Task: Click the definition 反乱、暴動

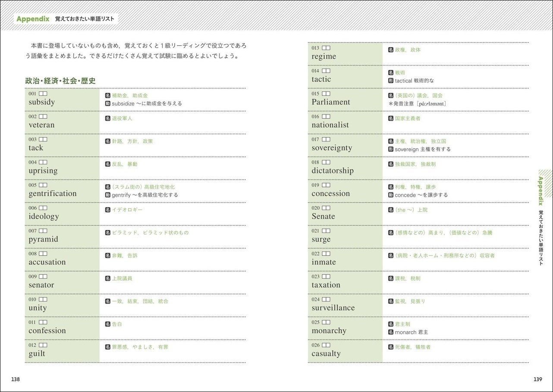Action: click(125, 164)
